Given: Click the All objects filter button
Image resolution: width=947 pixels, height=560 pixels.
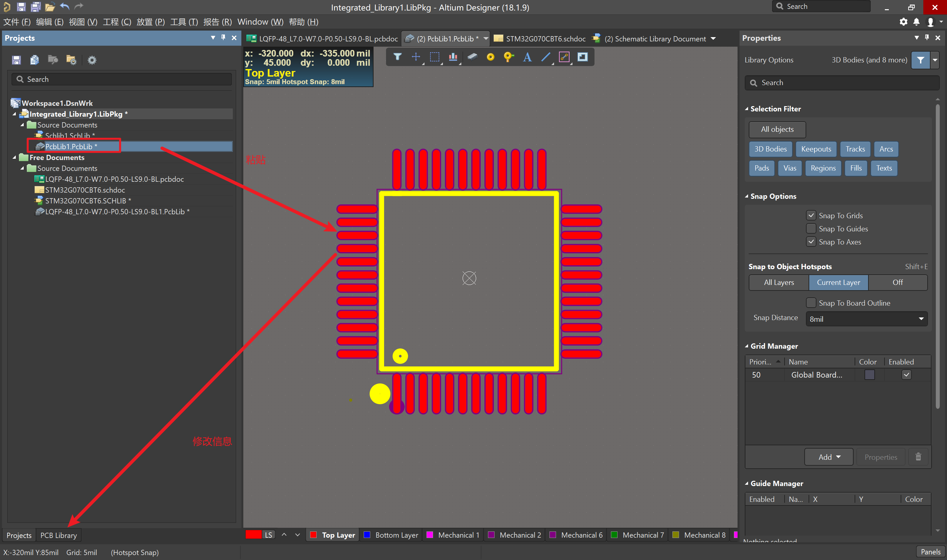Looking at the screenshot, I should point(777,129).
